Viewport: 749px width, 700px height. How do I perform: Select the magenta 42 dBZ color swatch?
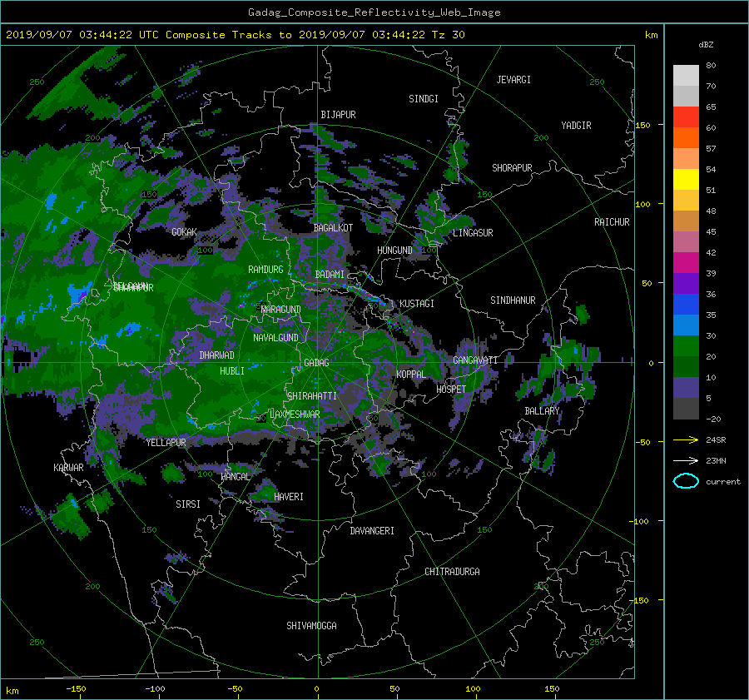[x=686, y=262]
